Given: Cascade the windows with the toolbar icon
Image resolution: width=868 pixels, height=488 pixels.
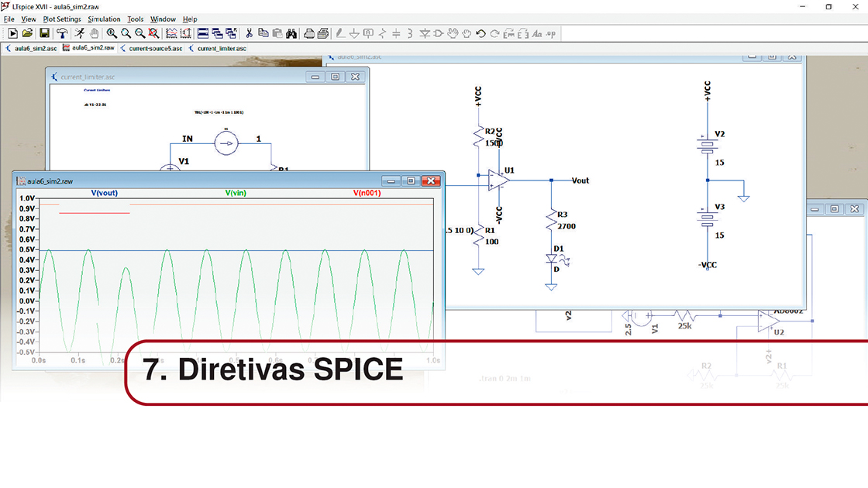Looking at the screenshot, I should [232, 34].
